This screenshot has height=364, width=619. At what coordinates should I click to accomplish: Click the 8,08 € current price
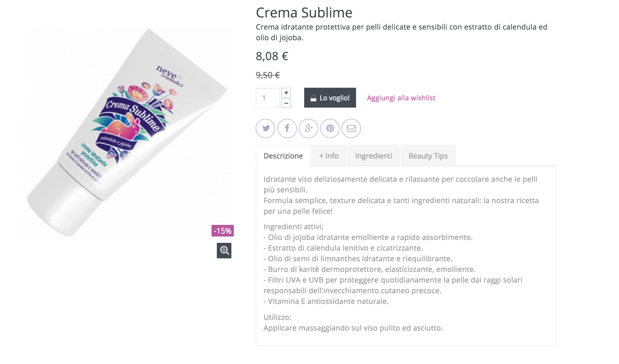click(272, 56)
